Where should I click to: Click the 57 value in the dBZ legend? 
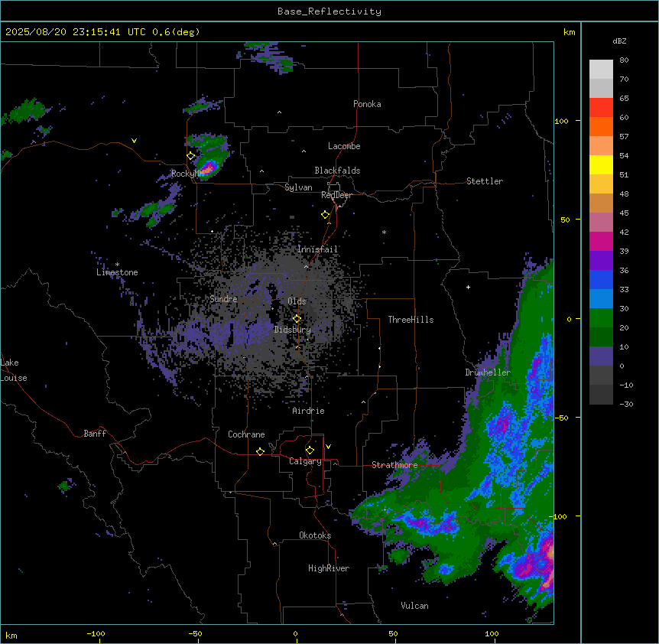(x=624, y=137)
